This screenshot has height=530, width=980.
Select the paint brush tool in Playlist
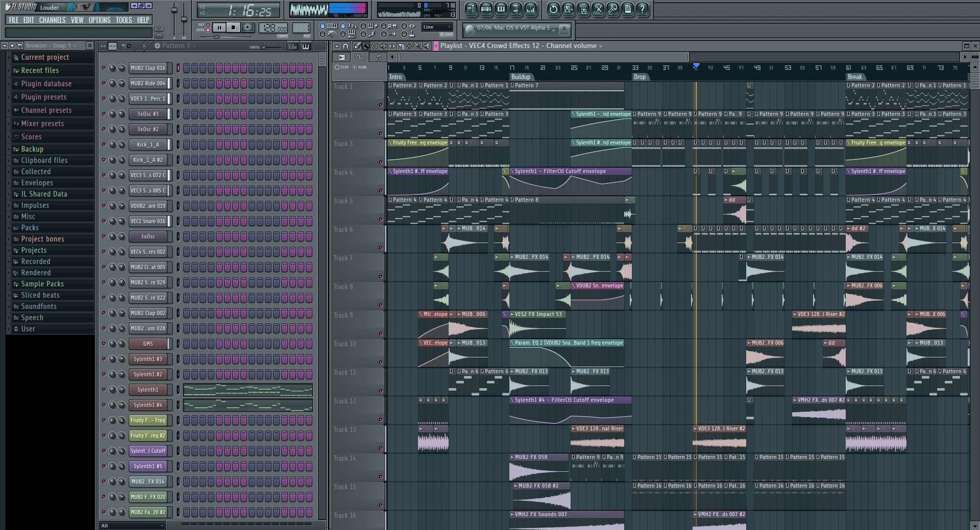tap(366, 46)
